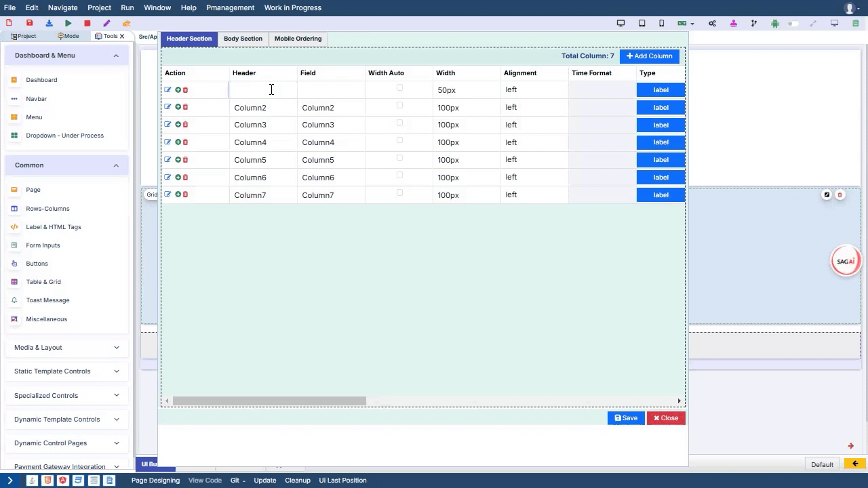868x488 pixels.
Task: Click the git branch icon
Action: click(753, 23)
